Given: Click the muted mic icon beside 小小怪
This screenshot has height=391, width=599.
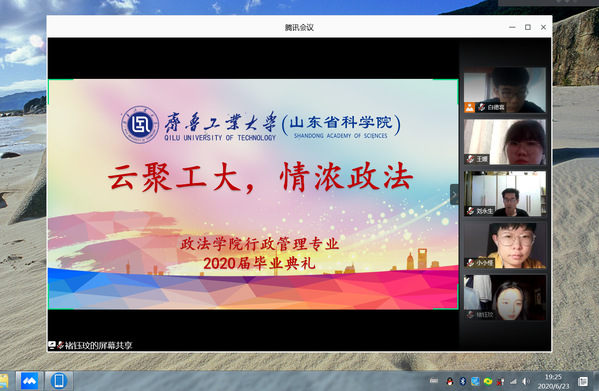Looking at the screenshot, I should coord(470,263).
